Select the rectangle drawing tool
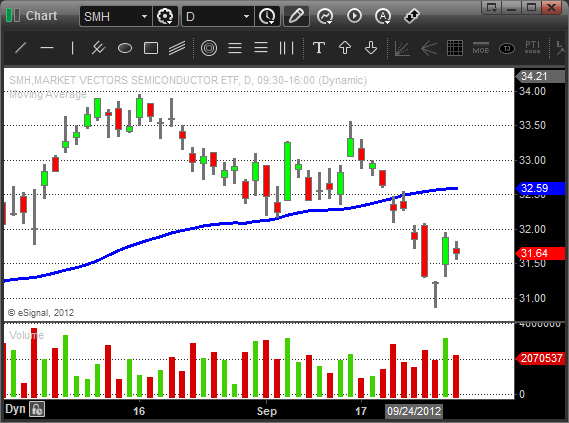 click(151, 48)
